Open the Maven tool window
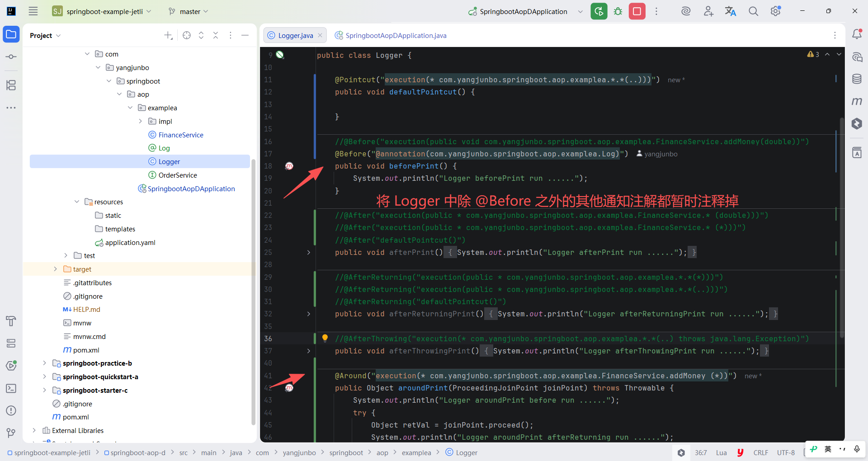 tap(857, 101)
